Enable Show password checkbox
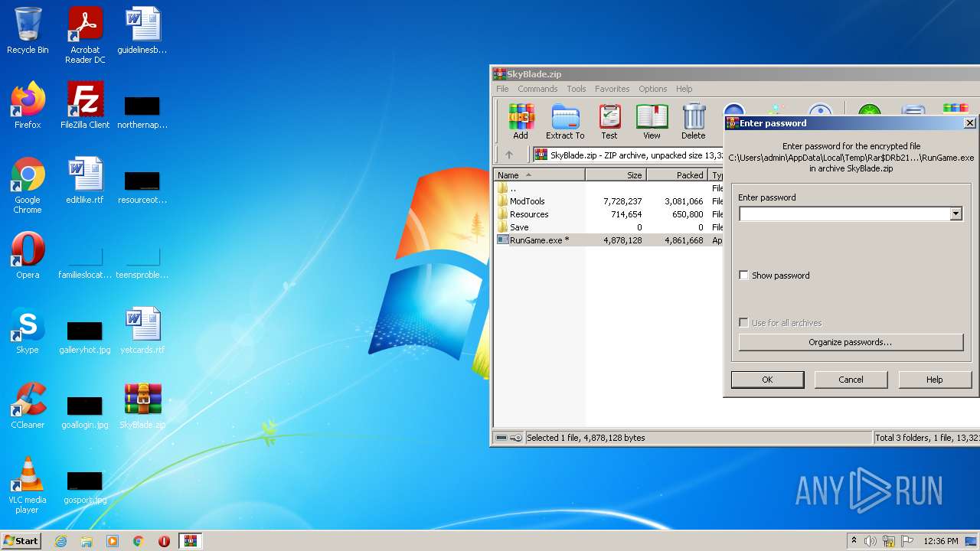This screenshot has width=980, height=551. click(x=743, y=275)
